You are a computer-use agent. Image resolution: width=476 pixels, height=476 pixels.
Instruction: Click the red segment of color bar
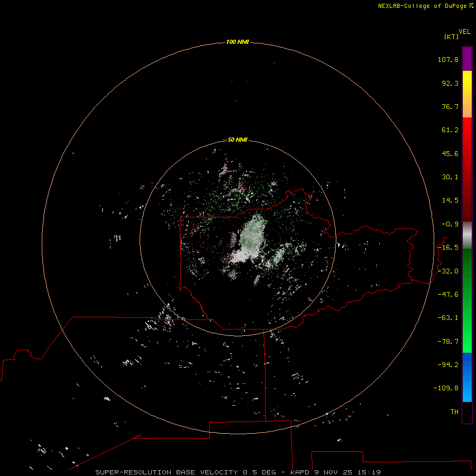tap(467, 169)
